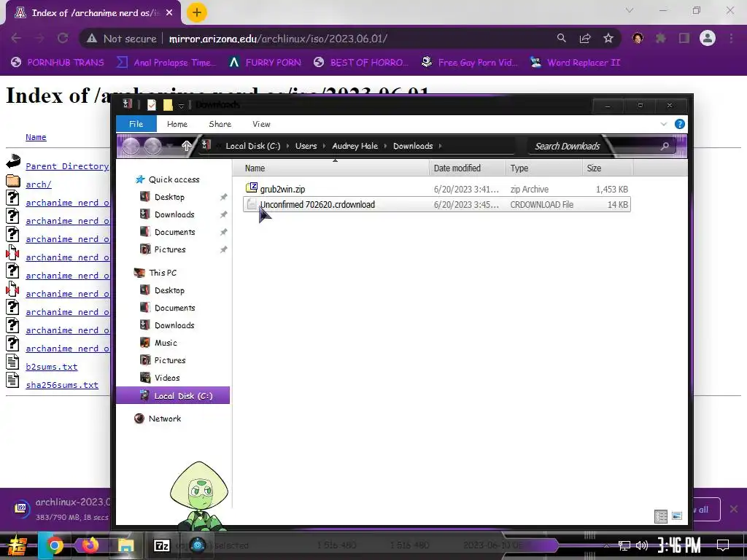Screen dimensions: 747x560
Task: Switch to large thumbnails view icon
Action: pyautogui.click(x=677, y=516)
